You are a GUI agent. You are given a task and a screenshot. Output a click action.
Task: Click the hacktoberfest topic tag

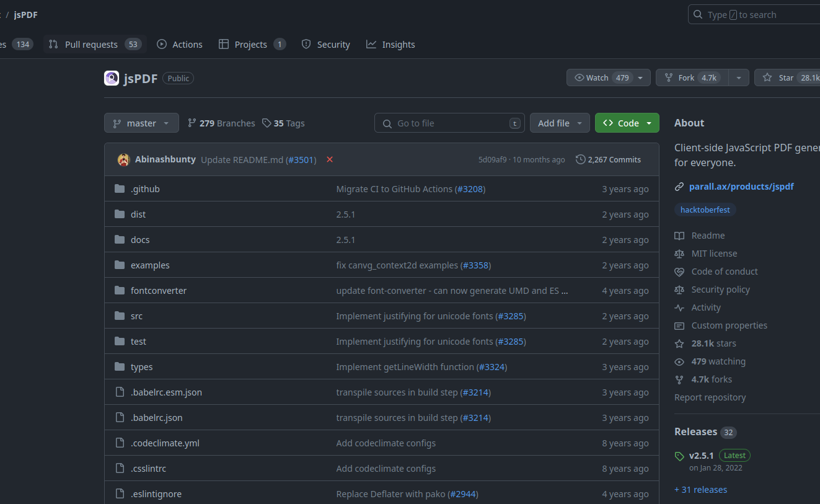(705, 210)
